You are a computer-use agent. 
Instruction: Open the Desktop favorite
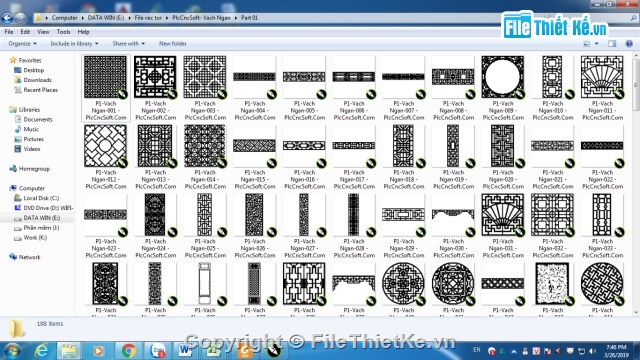click(33, 70)
